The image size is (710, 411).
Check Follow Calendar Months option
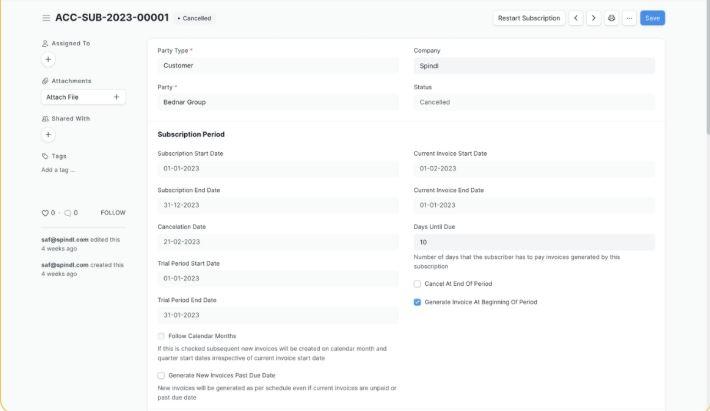pyautogui.click(x=162, y=336)
